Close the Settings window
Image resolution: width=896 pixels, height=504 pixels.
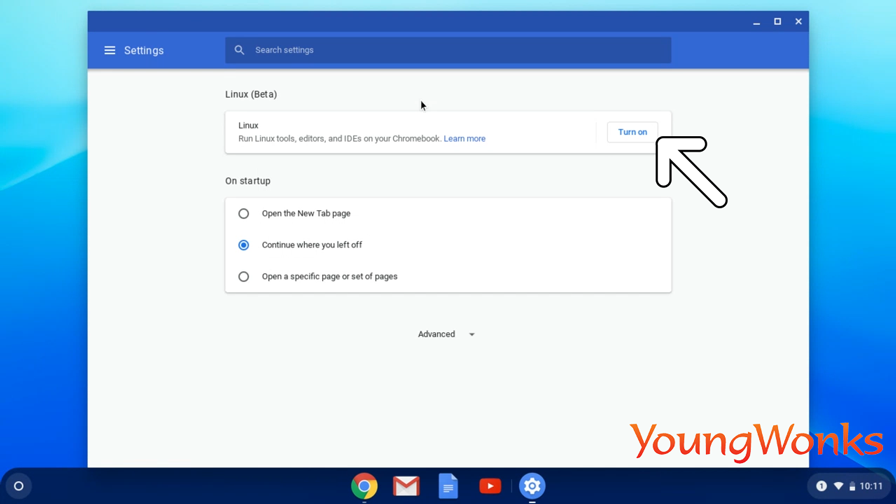point(798,22)
